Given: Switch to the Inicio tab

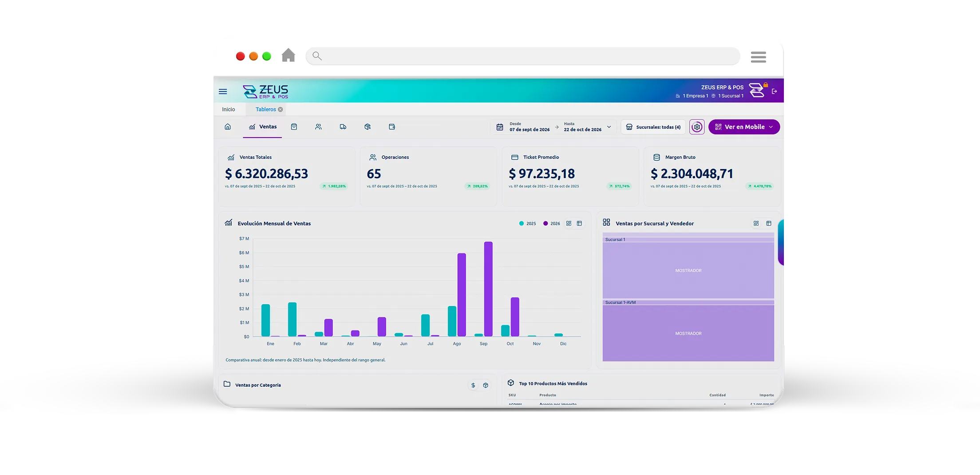Looking at the screenshot, I should [x=229, y=110].
